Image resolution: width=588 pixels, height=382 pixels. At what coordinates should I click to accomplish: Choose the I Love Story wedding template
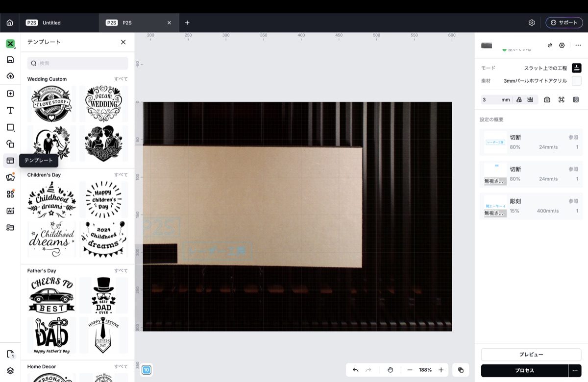coord(51,104)
